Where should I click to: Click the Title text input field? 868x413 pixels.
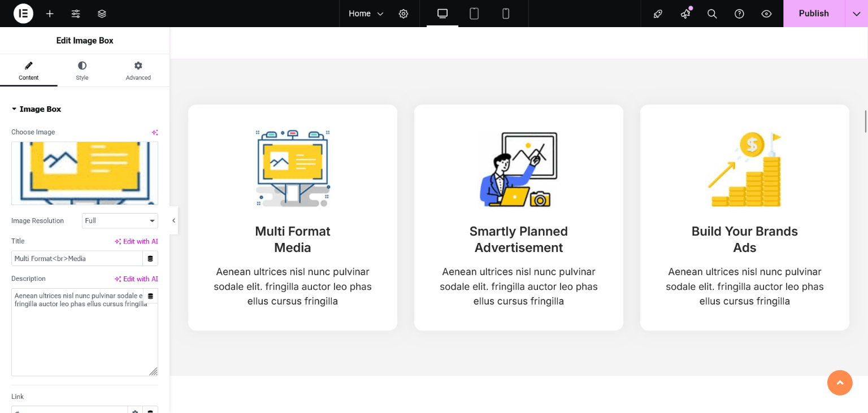coord(77,259)
